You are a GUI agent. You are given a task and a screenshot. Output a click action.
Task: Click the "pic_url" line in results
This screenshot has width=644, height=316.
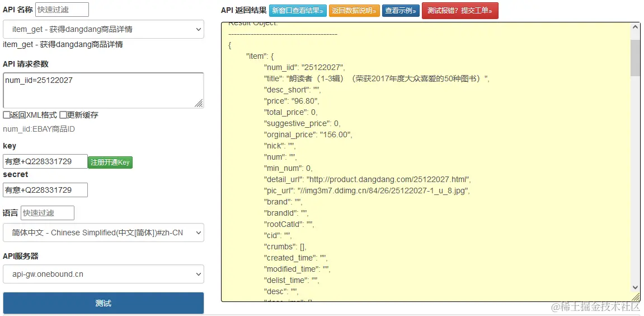366,190
